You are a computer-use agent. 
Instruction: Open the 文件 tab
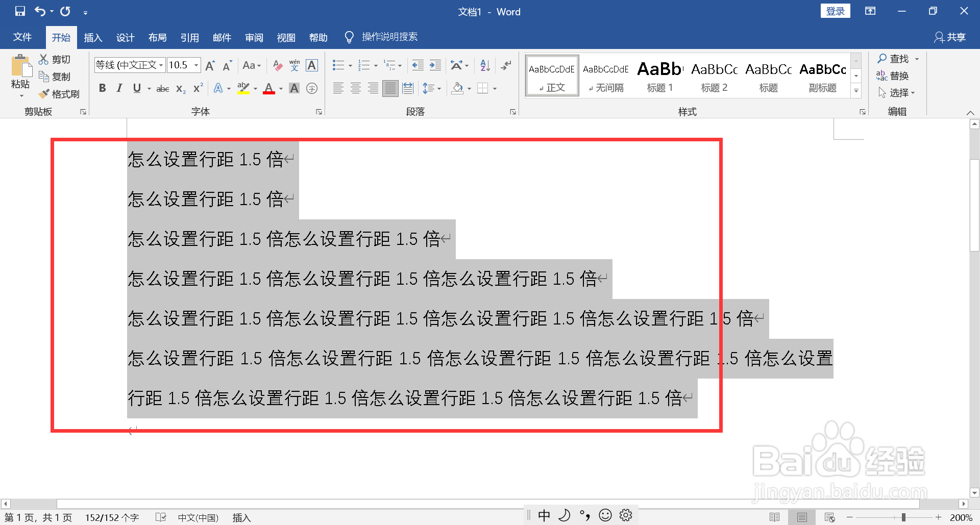[22, 37]
